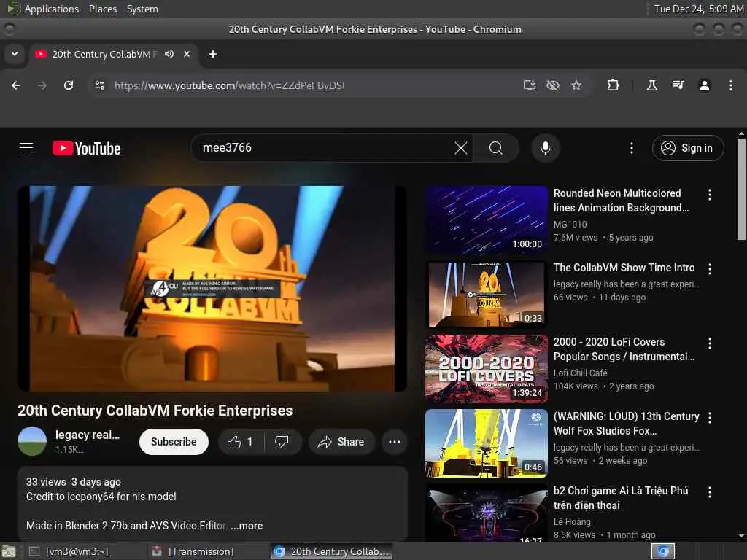Install app icon in address bar

[530, 85]
